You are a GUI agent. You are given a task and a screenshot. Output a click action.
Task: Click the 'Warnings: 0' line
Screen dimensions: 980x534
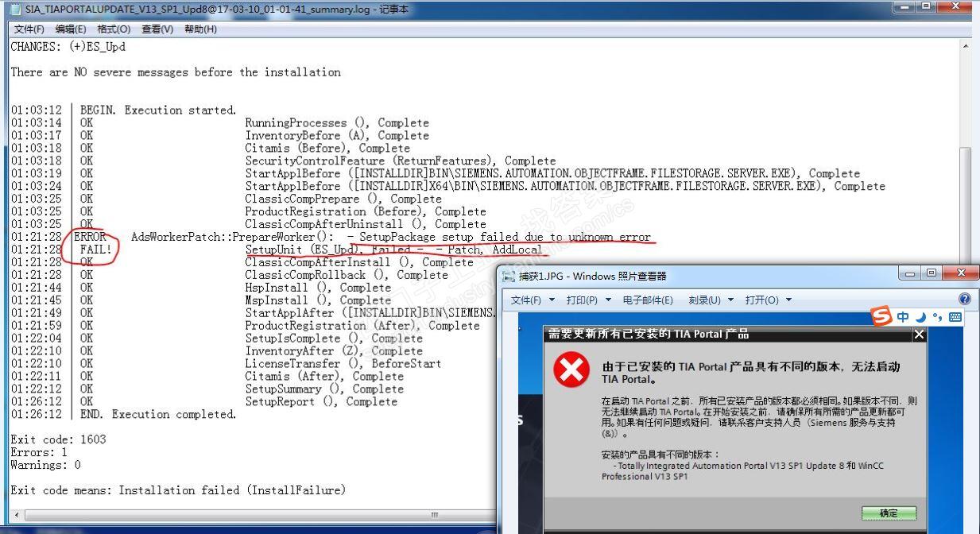point(45,465)
